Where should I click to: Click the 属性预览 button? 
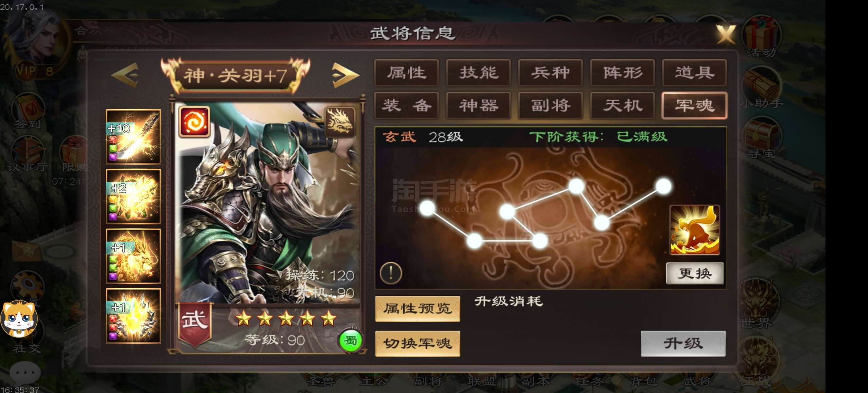(x=418, y=309)
